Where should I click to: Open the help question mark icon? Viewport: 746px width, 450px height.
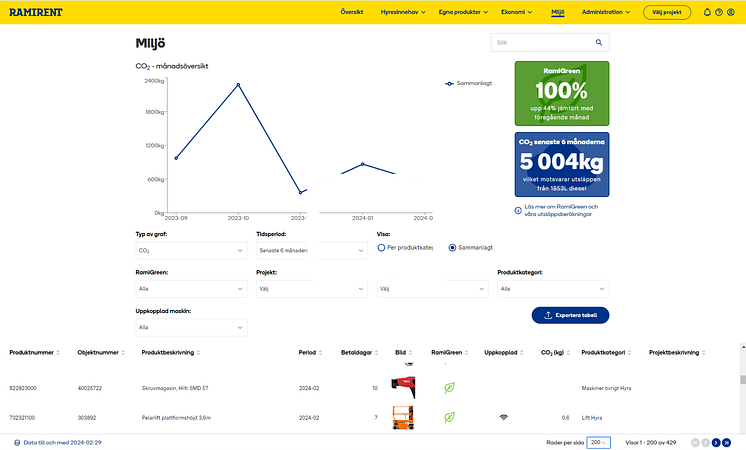(719, 12)
